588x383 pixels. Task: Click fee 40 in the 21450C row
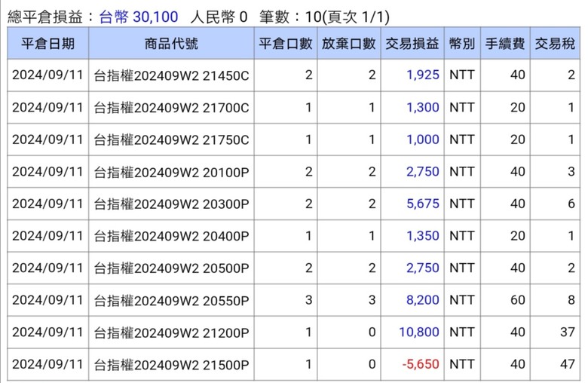click(517, 75)
